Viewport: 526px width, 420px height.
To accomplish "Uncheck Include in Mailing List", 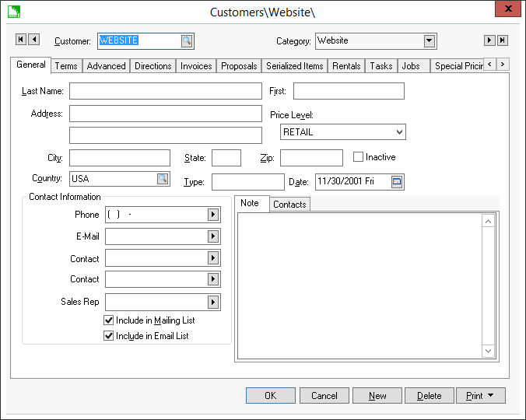I will (109, 320).
